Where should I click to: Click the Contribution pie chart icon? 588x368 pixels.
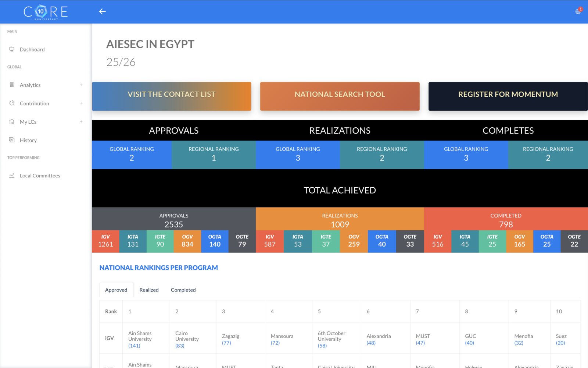(x=12, y=103)
